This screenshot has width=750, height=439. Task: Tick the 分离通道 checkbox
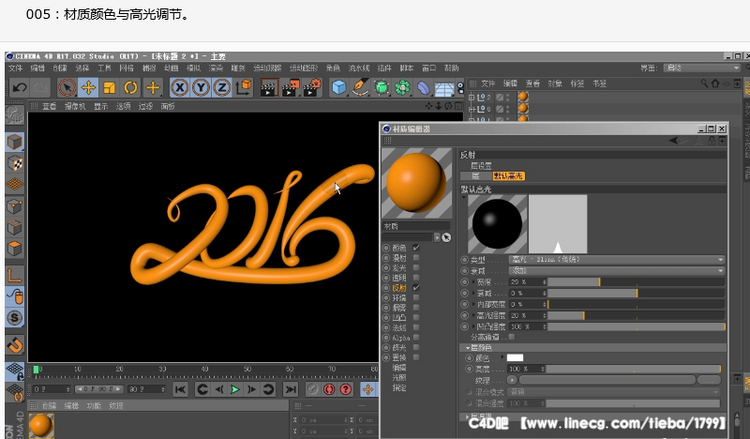(x=512, y=337)
